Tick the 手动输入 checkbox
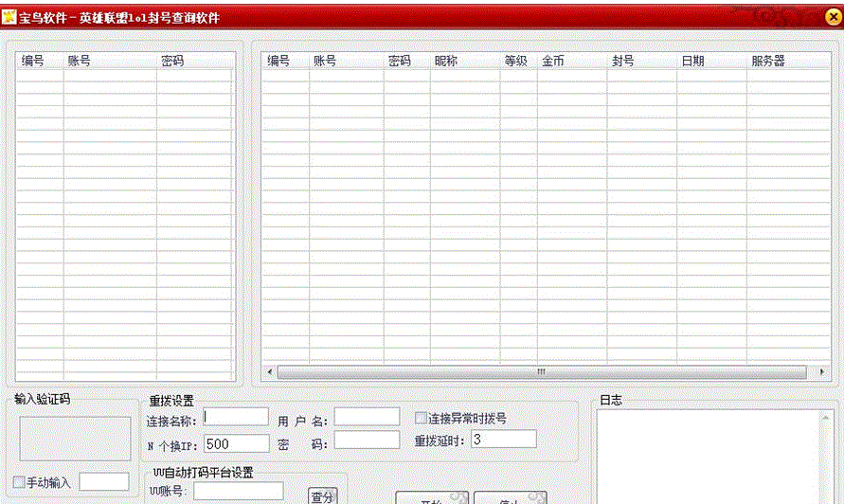This screenshot has width=844, height=504. point(19,482)
